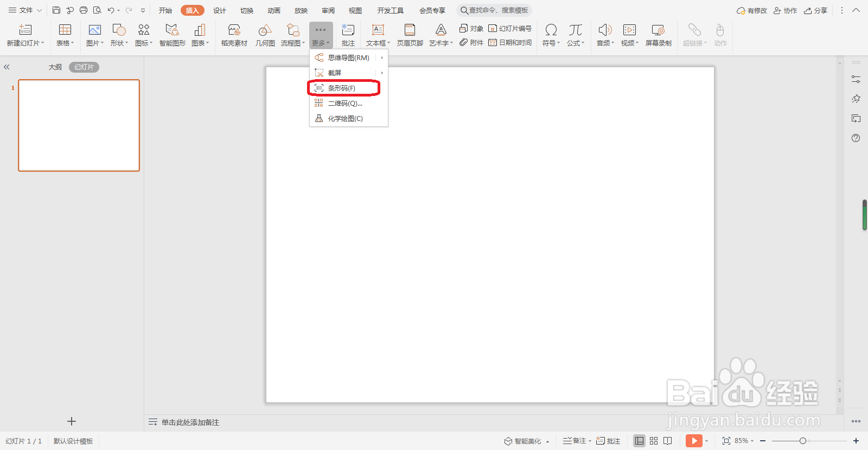Choose 二维码(Q)... from the menu
This screenshot has width=868, height=450.
[x=349, y=103]
